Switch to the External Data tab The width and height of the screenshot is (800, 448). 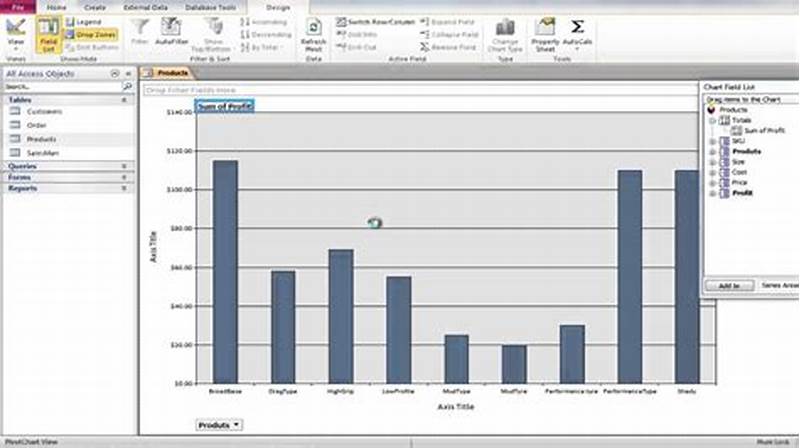145,8
